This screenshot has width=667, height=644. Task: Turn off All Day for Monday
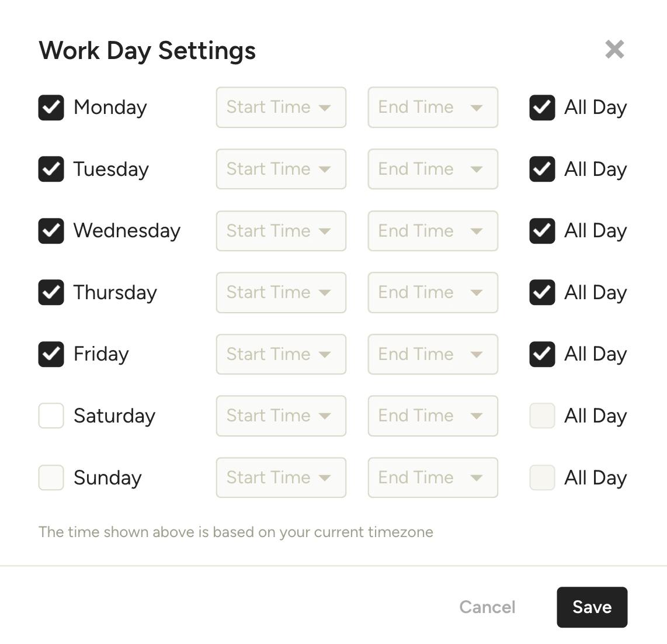[542, 108]
